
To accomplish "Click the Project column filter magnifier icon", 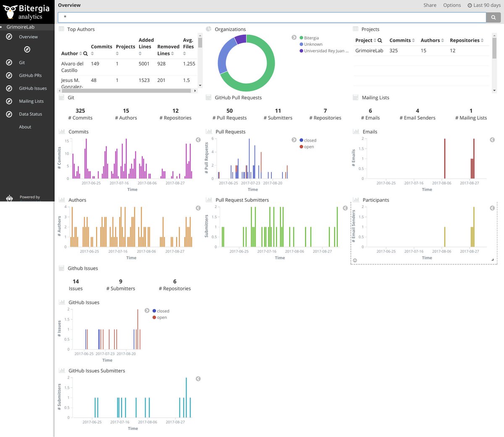I will point(380,41).
